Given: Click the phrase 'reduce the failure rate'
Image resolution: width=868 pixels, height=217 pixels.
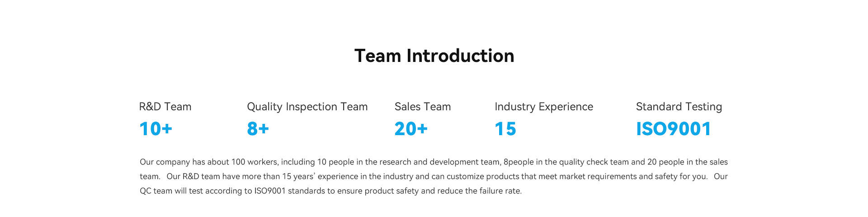Looking at the screenshot, I should pos(479,191).
